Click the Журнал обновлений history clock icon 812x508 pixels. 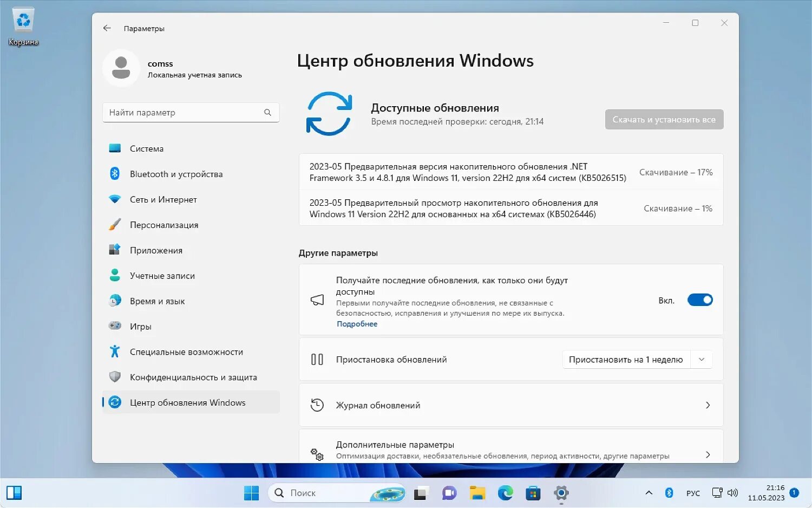coord(317,405)
